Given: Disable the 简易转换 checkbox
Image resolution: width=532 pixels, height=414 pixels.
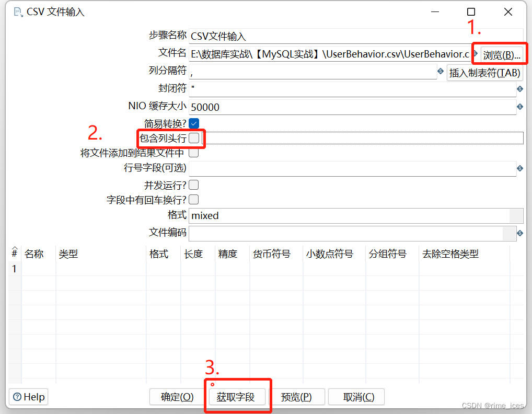Looking at the screenshot, I should click(193, 123).
